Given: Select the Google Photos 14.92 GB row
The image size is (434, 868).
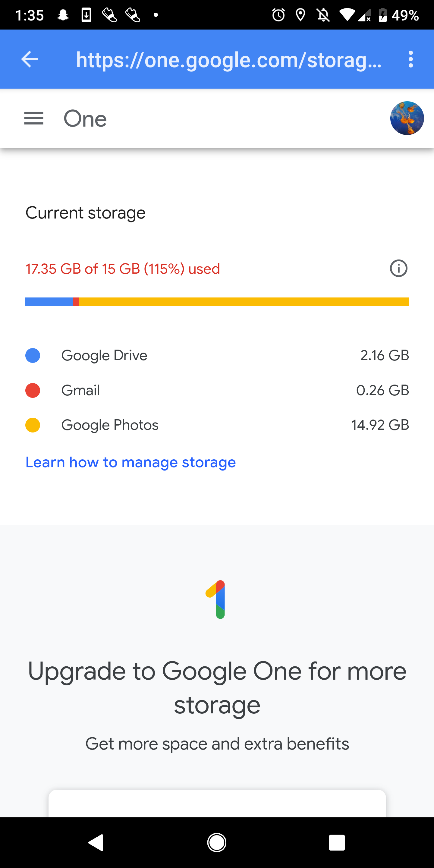Looking at the screenshot, I should tap(217, 425).
